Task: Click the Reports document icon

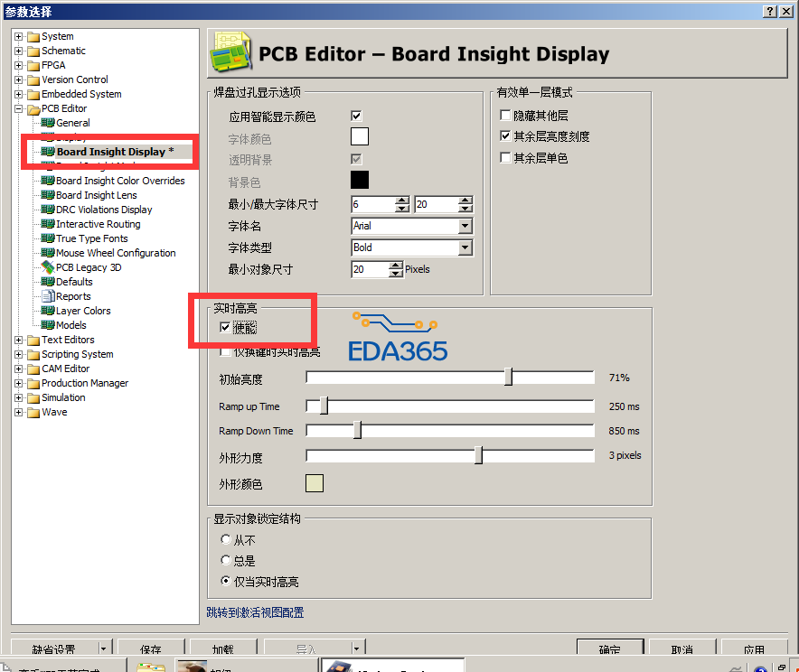Action: [x=48, y=296]
